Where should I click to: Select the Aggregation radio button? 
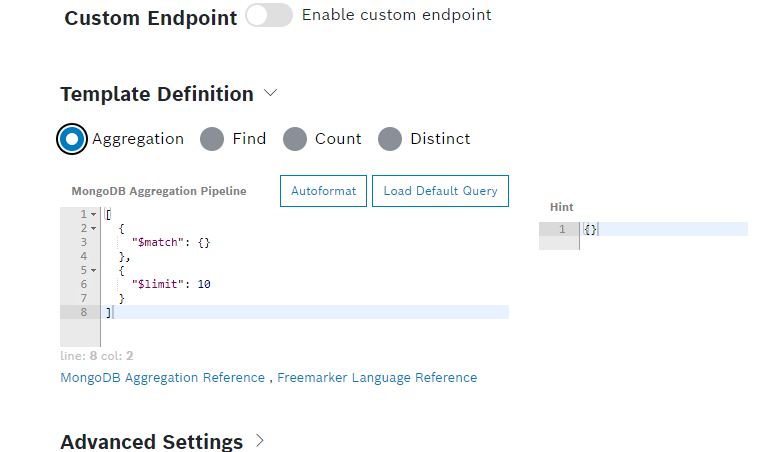(72, 139)
